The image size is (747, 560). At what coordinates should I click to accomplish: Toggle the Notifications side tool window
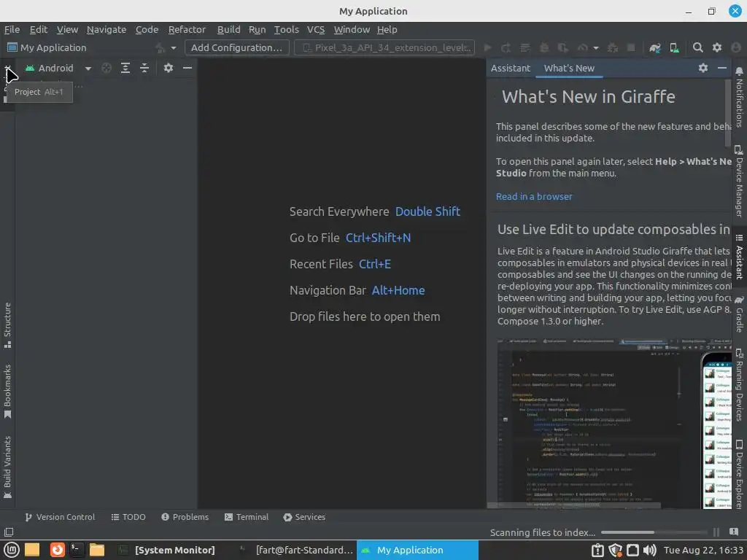[739, 98]
